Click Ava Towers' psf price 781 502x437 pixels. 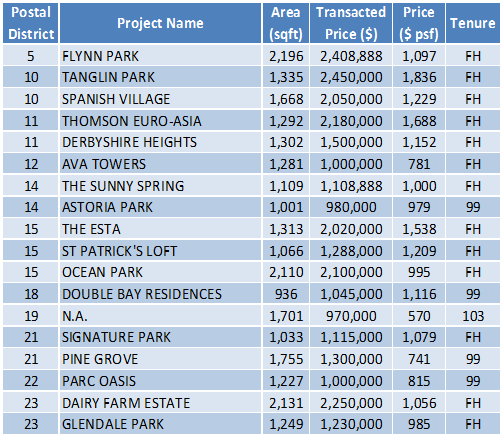[x=419, y=164]
